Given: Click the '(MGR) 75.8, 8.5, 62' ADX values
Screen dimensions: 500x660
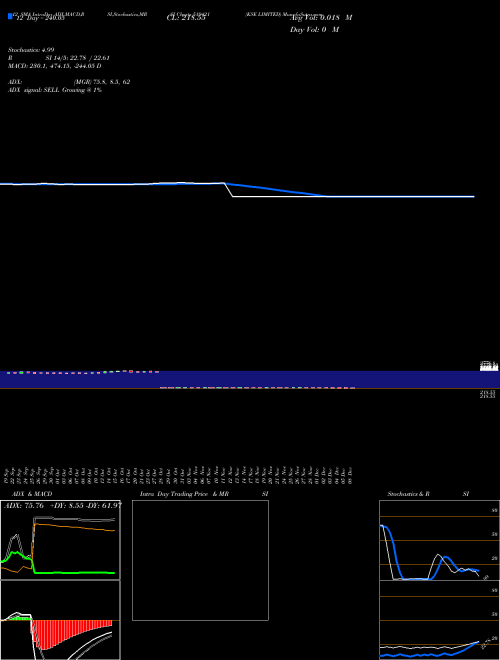Looking at the screenshot, I should point(102,82).
